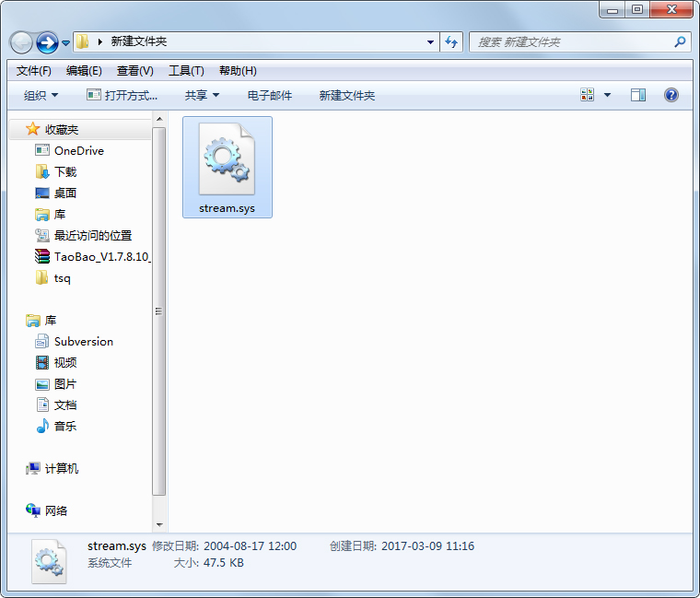Select the stream.sys file icon

click(227, 167)
